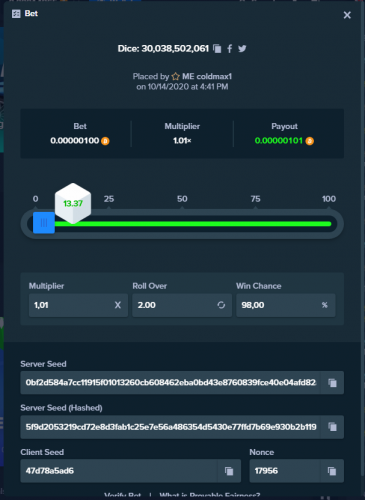Open coldmax1 user profile
Screen dimensions: 365x500
[x=207, y=76]
